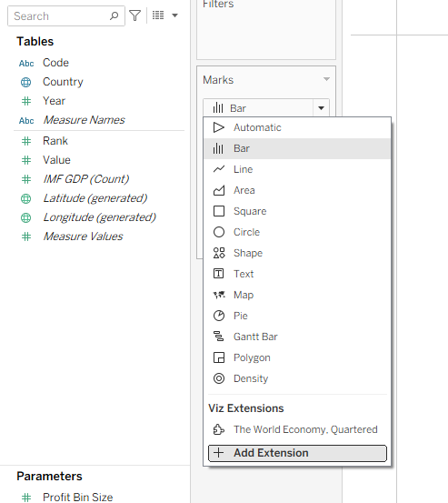Click the Profit Bin Size parameter
Viewport: 448px width, 503px height.
[x=77, y=497]
